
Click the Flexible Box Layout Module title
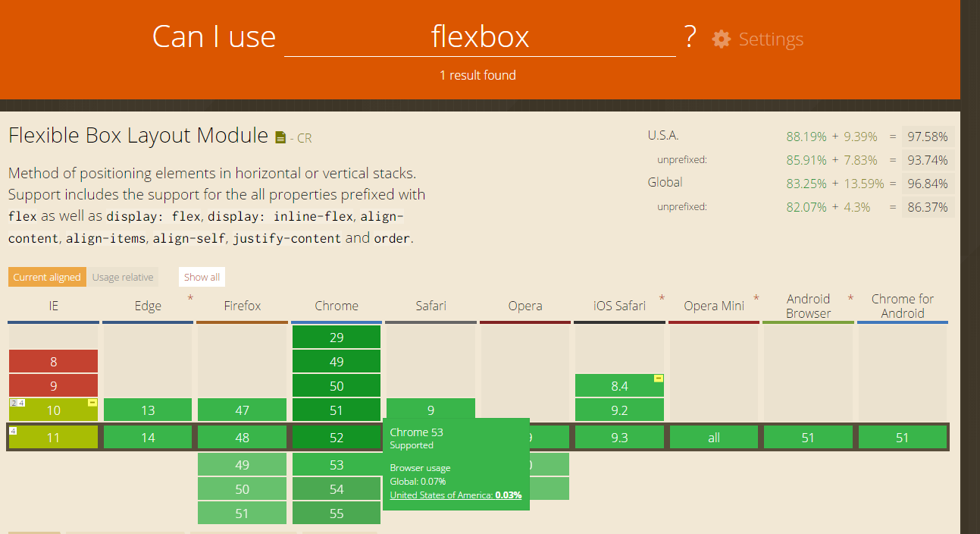tap(138, 136)
